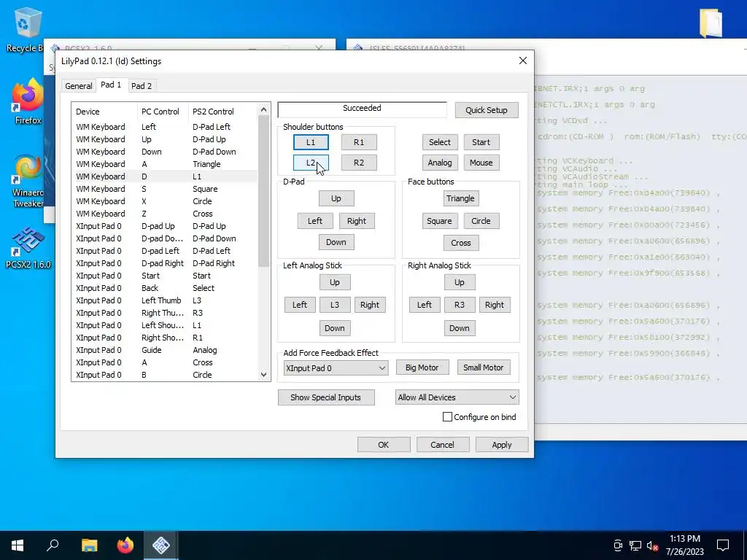Bind D-Pad Right button

357,220
